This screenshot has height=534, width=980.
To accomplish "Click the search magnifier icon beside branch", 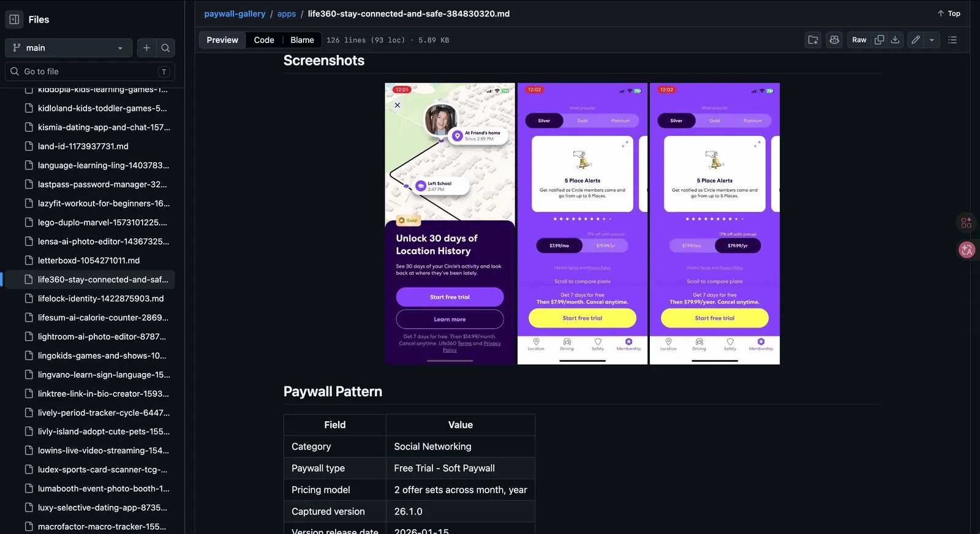I will pyautogui.click(x=165, y=48).
